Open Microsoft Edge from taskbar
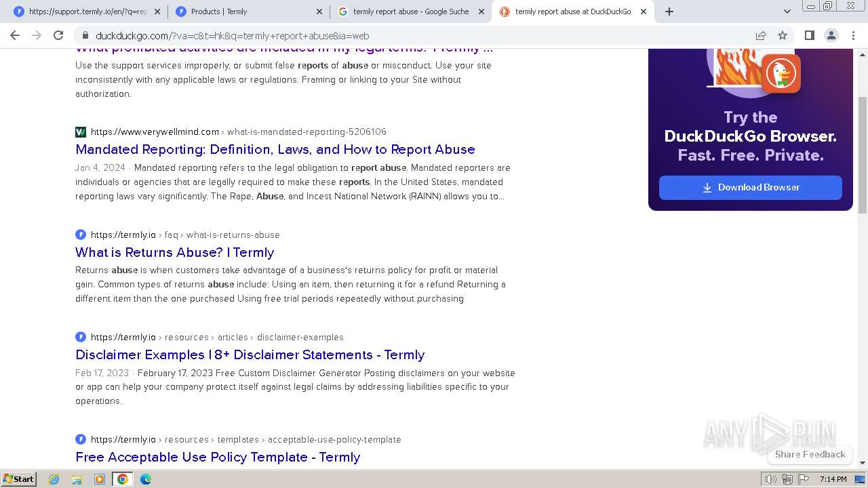The image size is (868, 488). pos(146,479)
